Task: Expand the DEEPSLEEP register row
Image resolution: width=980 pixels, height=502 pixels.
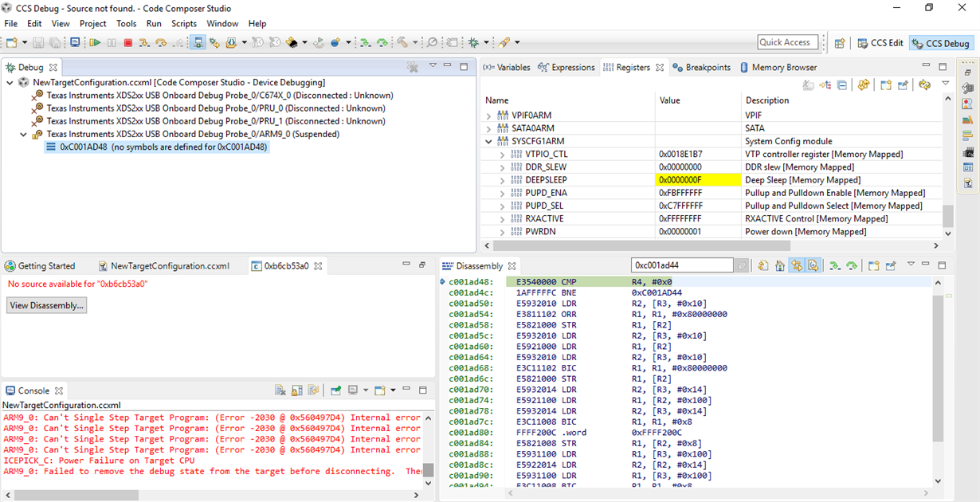Action: [x=502, y=180]
